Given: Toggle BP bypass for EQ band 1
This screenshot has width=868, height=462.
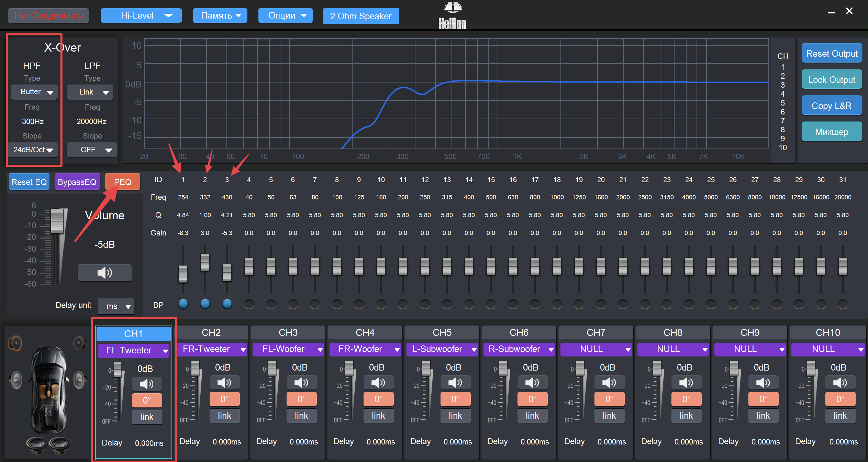Looking at the screenshot, I should (183, 304).
